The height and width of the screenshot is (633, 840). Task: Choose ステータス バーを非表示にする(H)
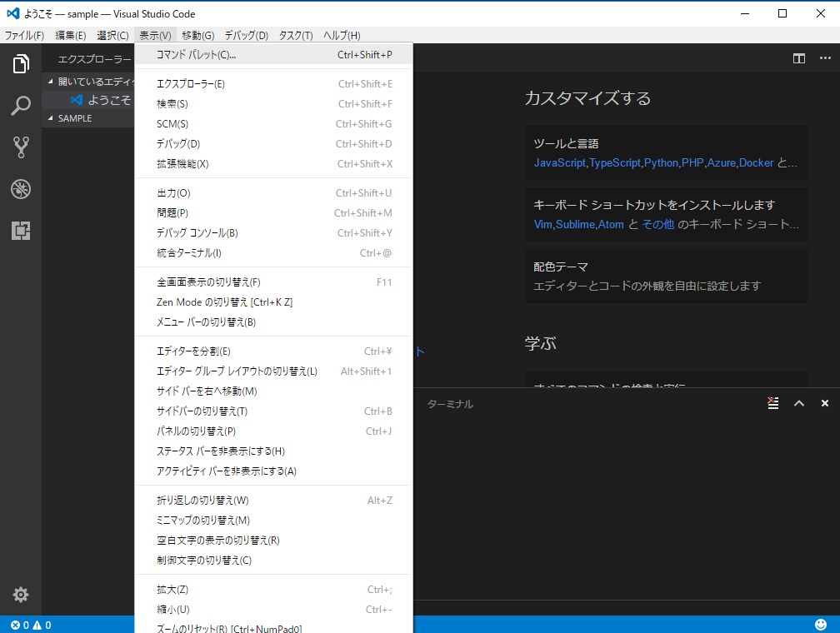coord(273,451)
